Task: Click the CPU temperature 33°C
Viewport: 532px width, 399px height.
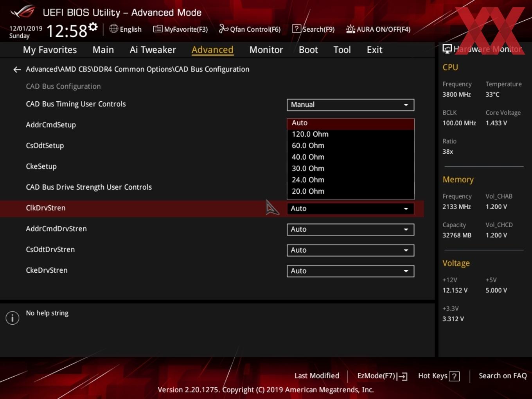Action: tap(492, 94)
